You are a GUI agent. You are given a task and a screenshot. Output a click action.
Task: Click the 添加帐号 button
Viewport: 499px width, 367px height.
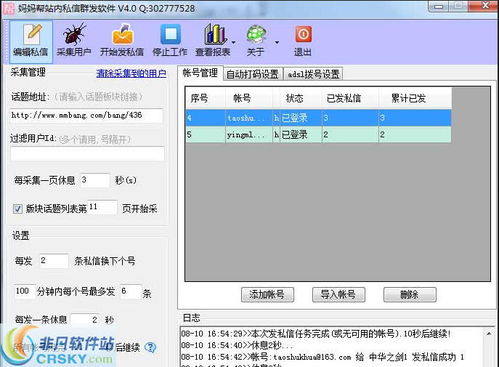tap(267, 295)
